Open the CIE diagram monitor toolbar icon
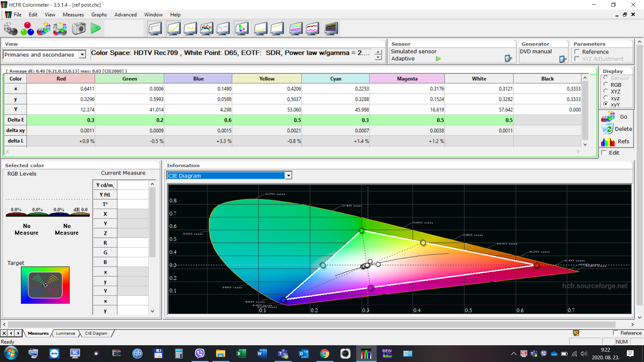This screenshot has width=644, height=362. pyautogui.click(x=241, y=28)
